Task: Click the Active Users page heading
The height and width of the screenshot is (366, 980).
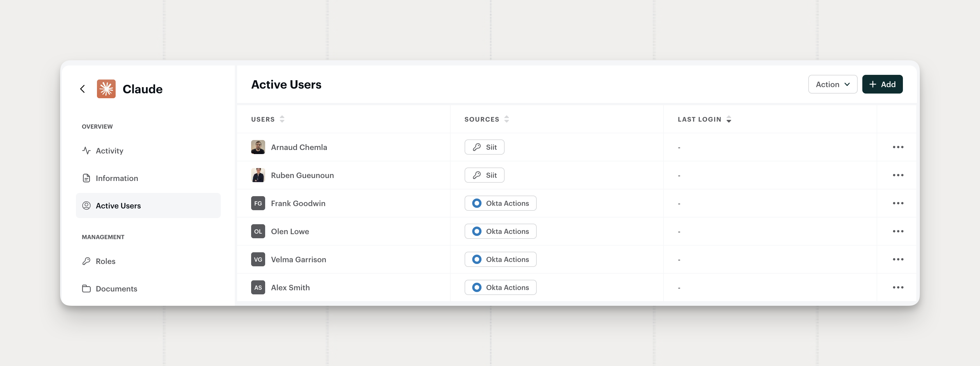Action: [286, 84]
